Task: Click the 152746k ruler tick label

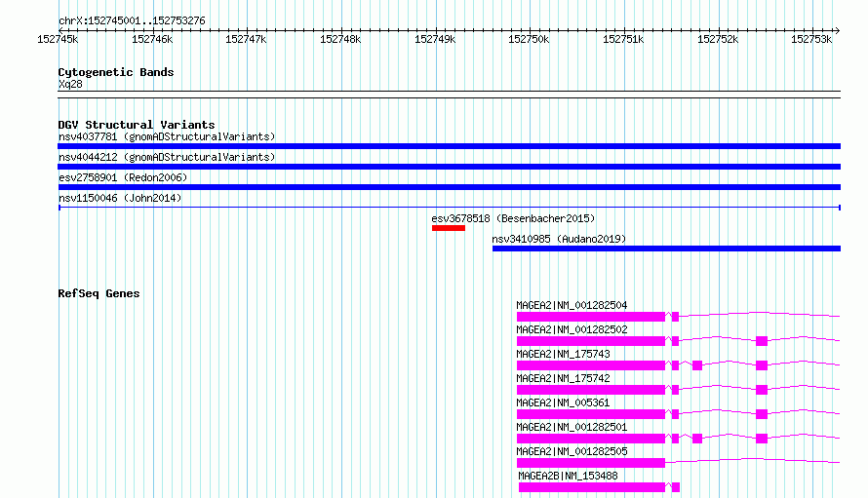Action: 152,39
